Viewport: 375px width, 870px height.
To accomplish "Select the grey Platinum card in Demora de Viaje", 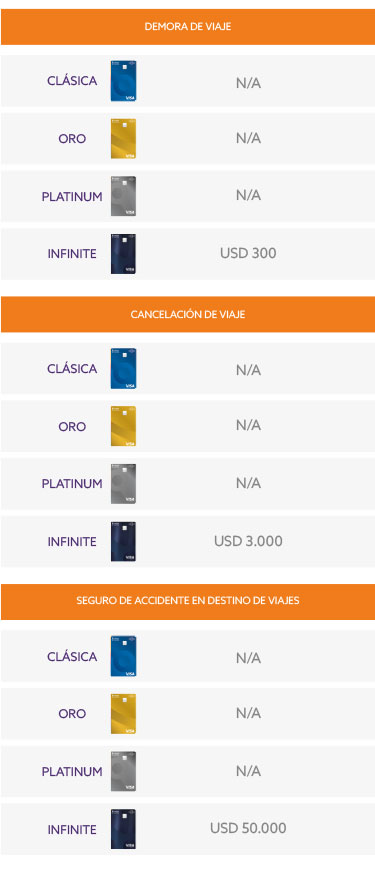I will (x=123, y=196).
